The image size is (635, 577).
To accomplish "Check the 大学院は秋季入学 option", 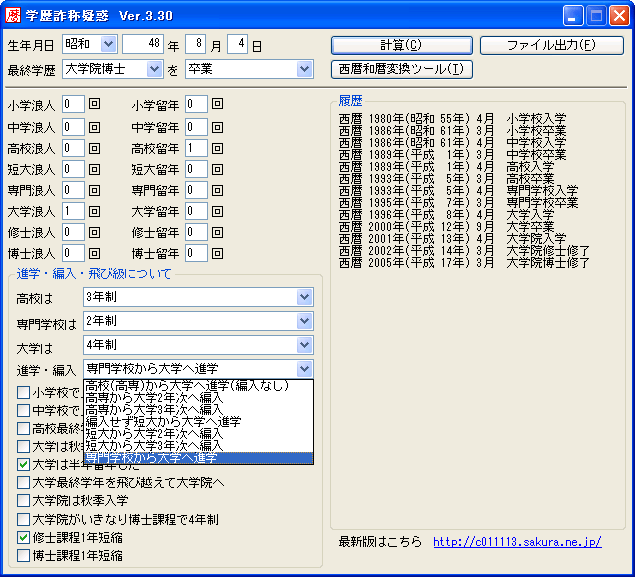I will pyautogui.click(x=24, y=501).
